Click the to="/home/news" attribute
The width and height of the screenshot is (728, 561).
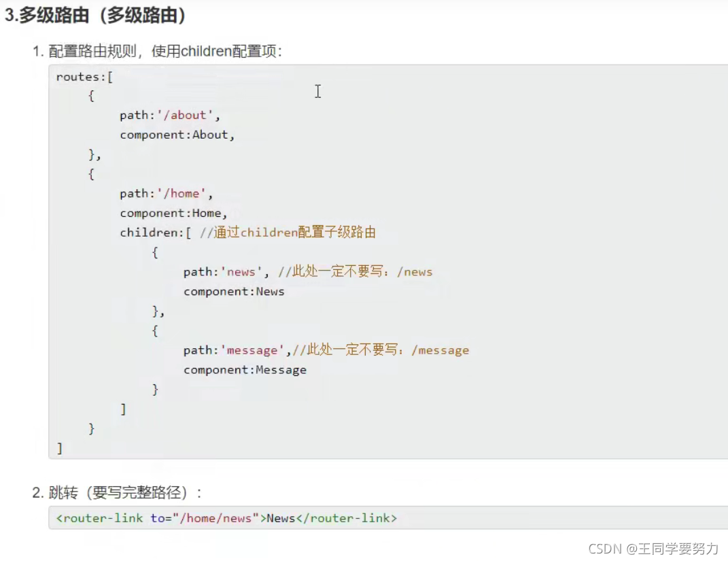click(205, 518)
